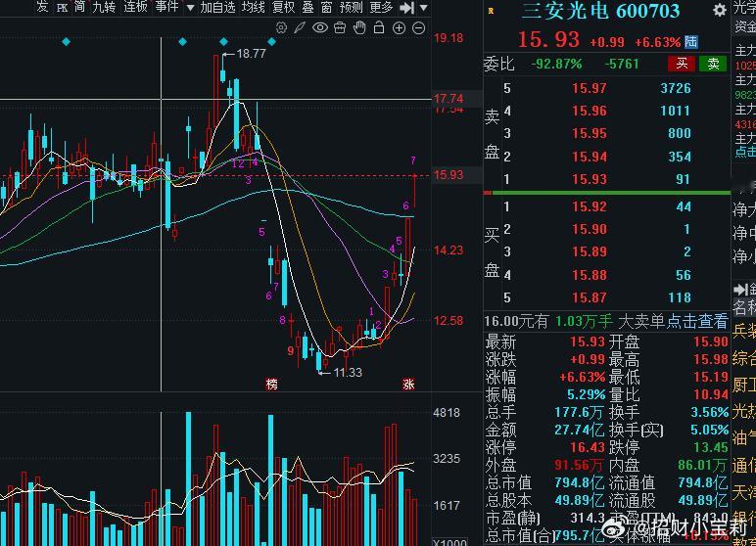
Task: Click the green 卖 sell button
Action: pyautogui.click(x=713, y=64)
